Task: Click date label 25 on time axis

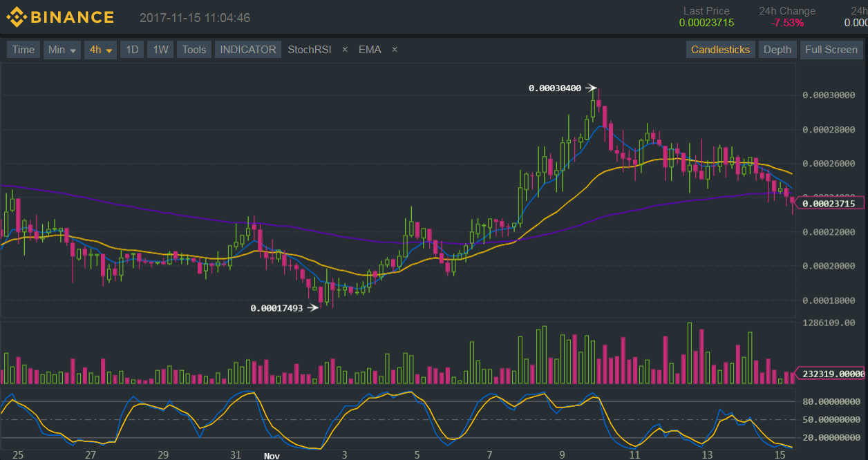Action: click(18, 455)
